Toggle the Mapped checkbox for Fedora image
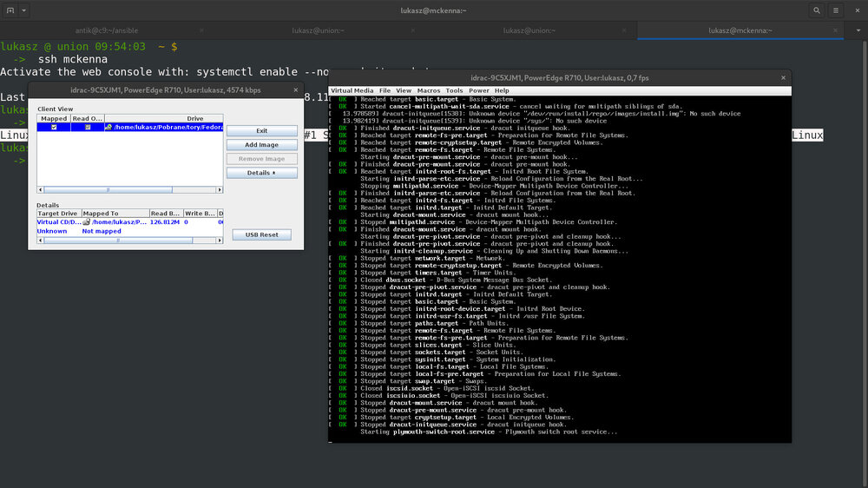 point(54,127)
